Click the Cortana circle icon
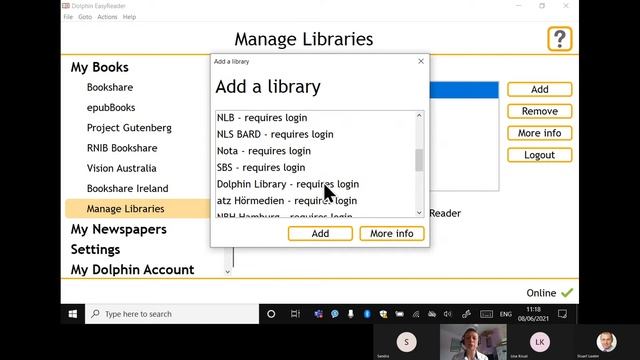Viewport: 640px width, 360px height. pyautogui.click(x=271, y=314)
